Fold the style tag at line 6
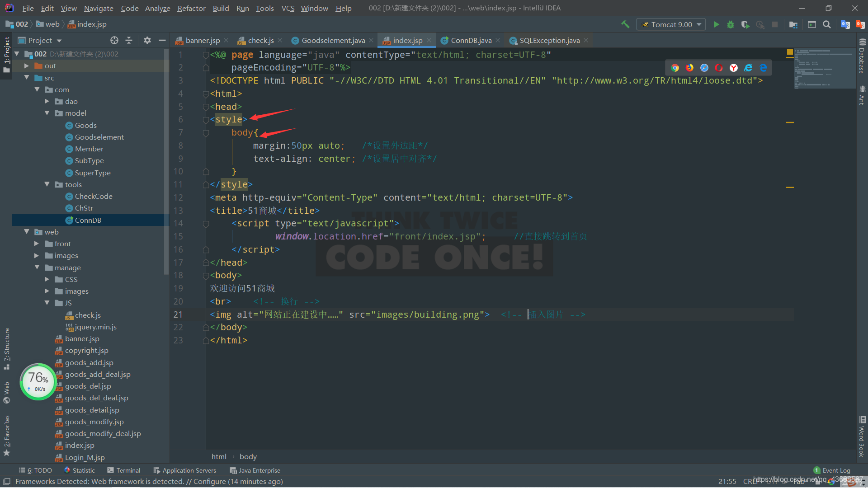The width and height of the screenshot is (868, 488). click(x=206, y=119)
